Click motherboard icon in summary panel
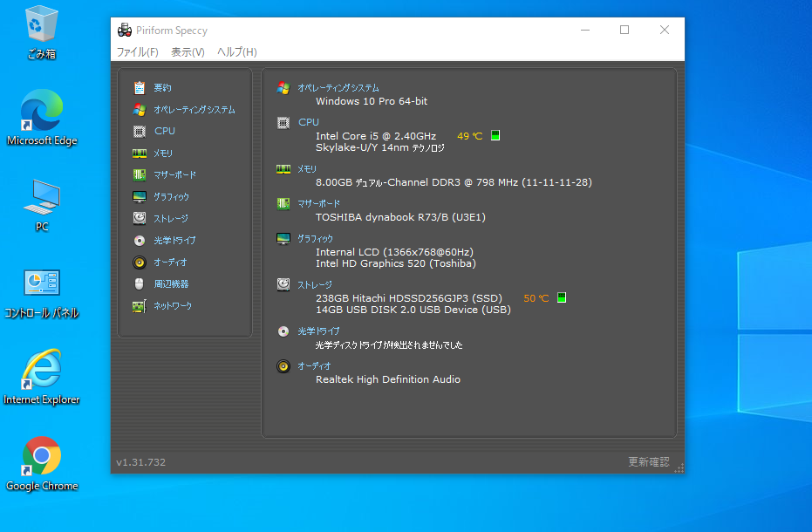This screenshot has height=532, width=812. click(x=283, y=203)
